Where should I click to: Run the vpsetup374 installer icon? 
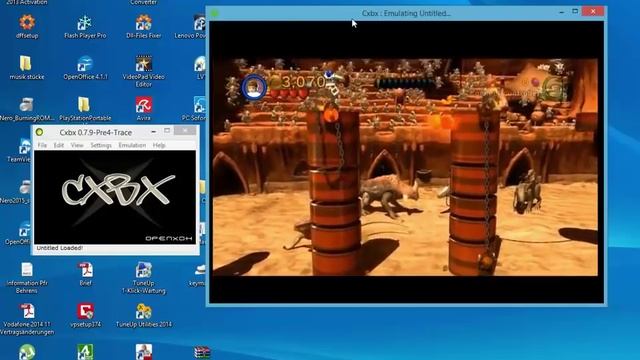(85, 315)
